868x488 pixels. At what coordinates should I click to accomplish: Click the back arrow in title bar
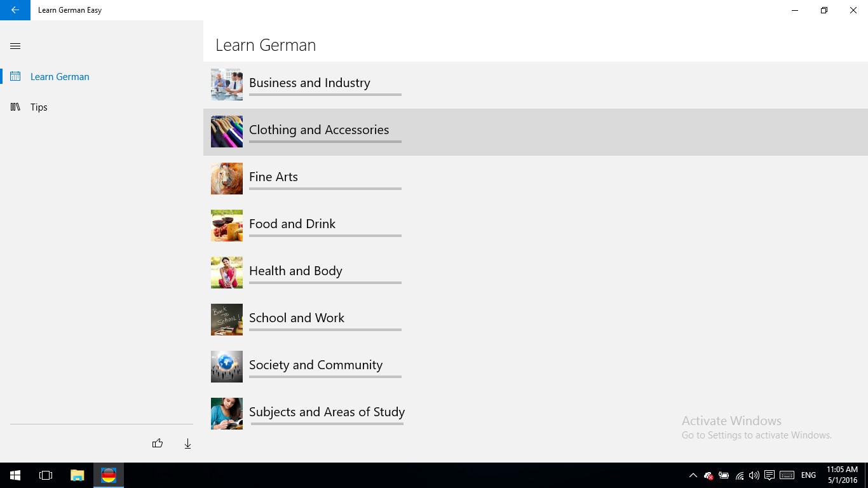(x=15, y=10)
